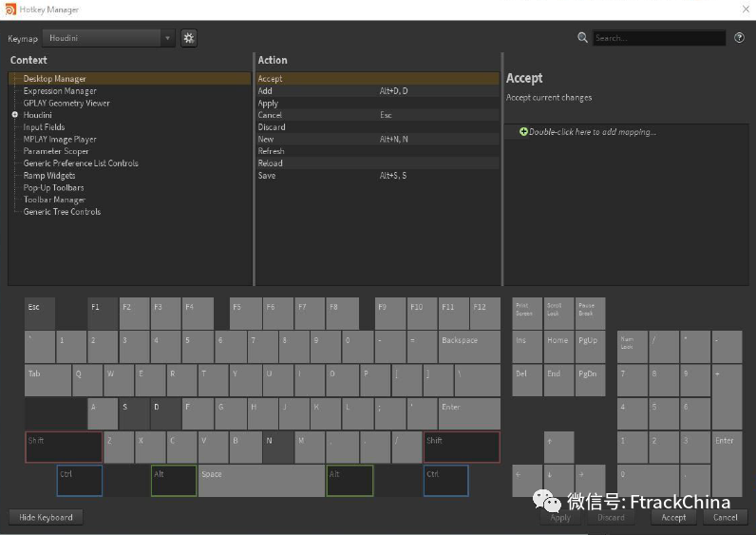Open the help question mark icon

point(739,38)
